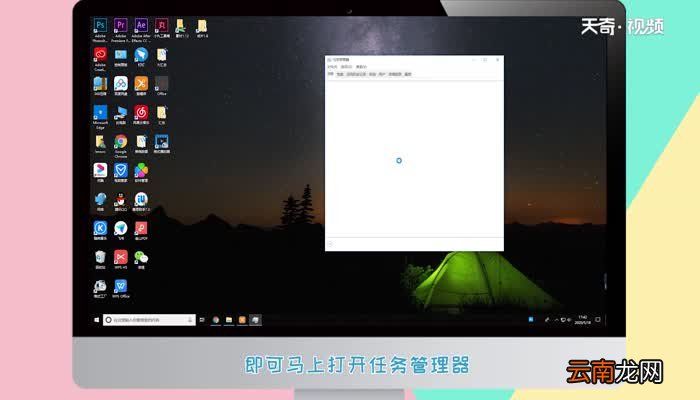Select Microsoft Edge desktop shortcut
The height and width of the screenshot is (400, 700).
100,113
